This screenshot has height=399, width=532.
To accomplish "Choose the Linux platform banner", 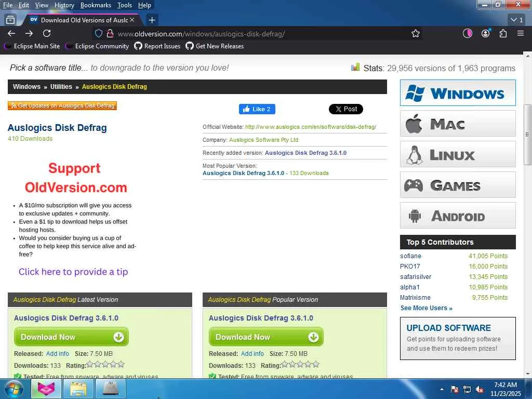I will pyautogui.click(x=458, y=154).
